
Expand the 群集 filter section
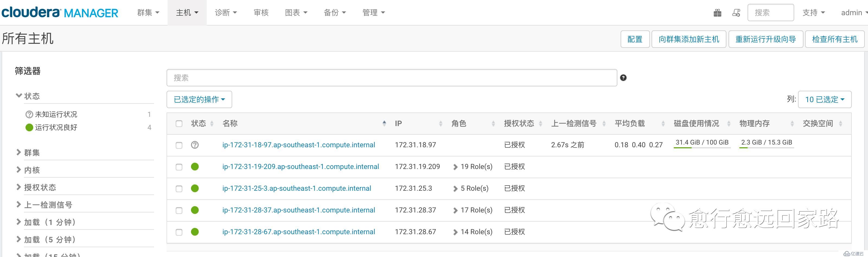pos(28,153)
